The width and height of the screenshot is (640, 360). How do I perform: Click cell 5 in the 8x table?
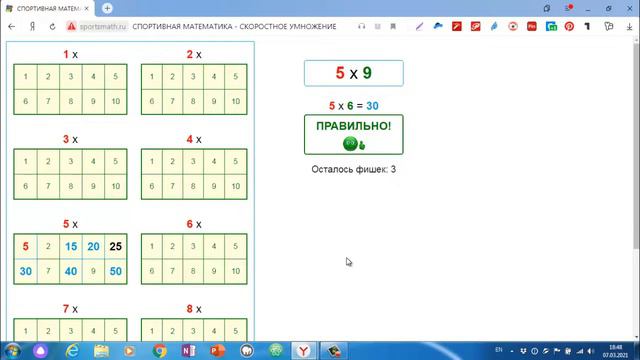pos(236,331)
